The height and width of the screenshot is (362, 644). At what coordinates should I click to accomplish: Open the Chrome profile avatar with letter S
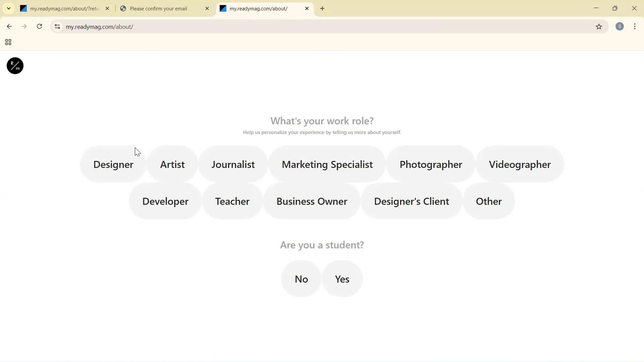620,26
